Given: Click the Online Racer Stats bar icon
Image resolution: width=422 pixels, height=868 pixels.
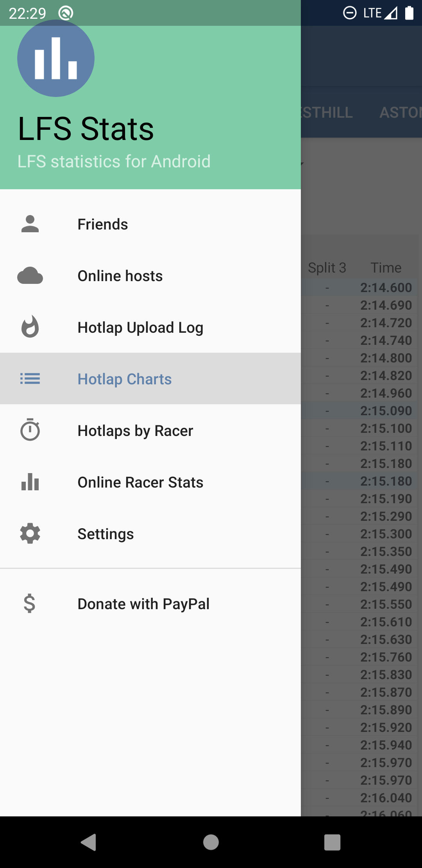Looking at the screenshot, I should tap(30, 482).
